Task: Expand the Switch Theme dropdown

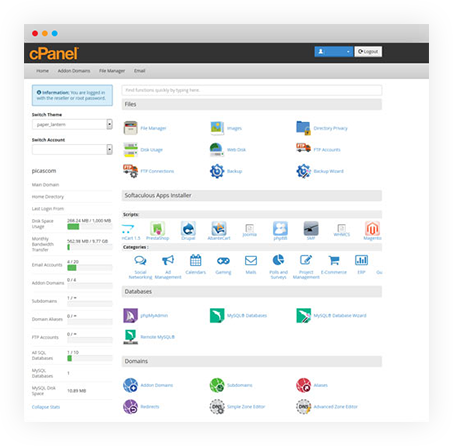Action: [x=72, y=124]
